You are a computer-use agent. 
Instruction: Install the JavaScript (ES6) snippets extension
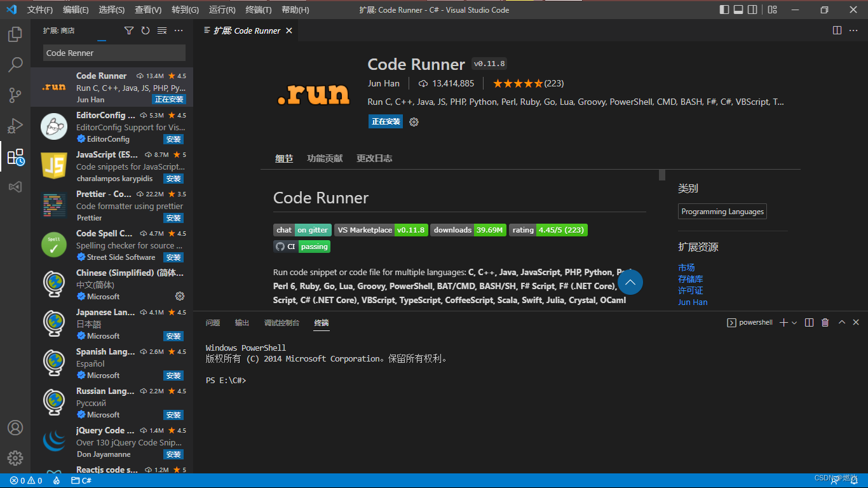pyautogui.click(x=173, y=179)
